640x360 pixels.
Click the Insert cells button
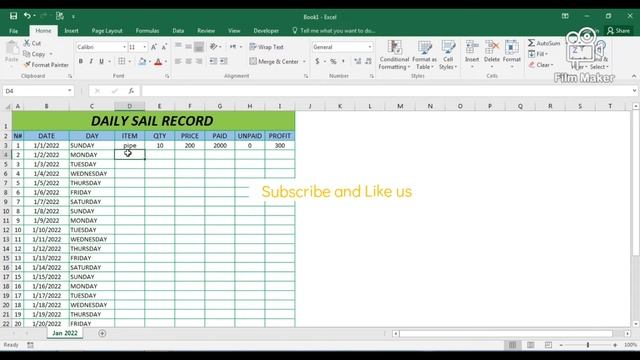(x=472, y=54)
